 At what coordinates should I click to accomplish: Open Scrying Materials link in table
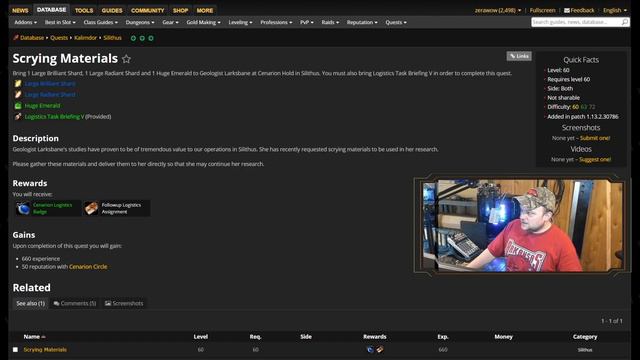pos(45,350)
